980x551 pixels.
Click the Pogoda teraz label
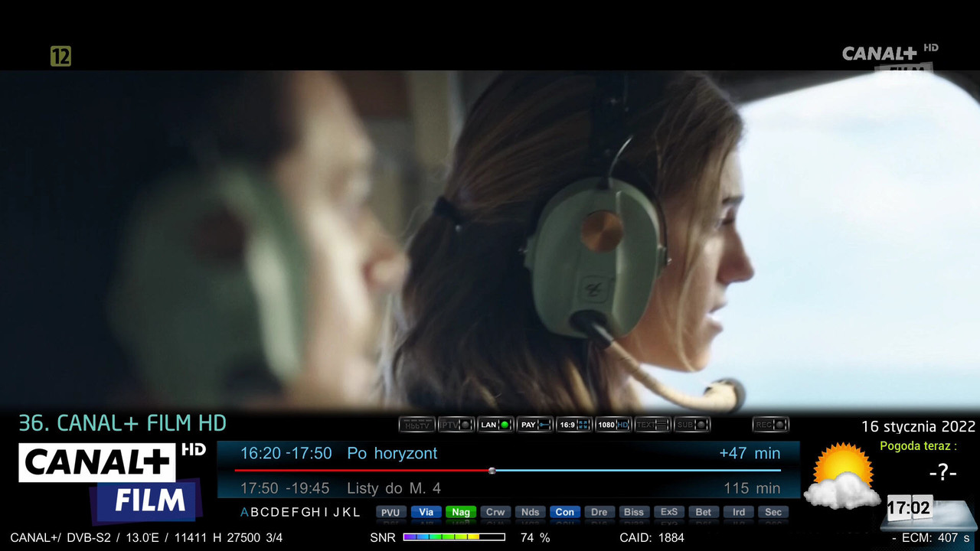(918, 446)
